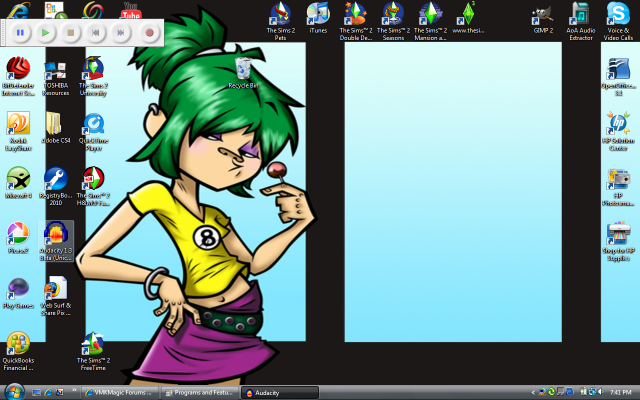Open the Programs and Features taskbar window
The width and height of the screenshot is (640, 400).
pos(200,392)
